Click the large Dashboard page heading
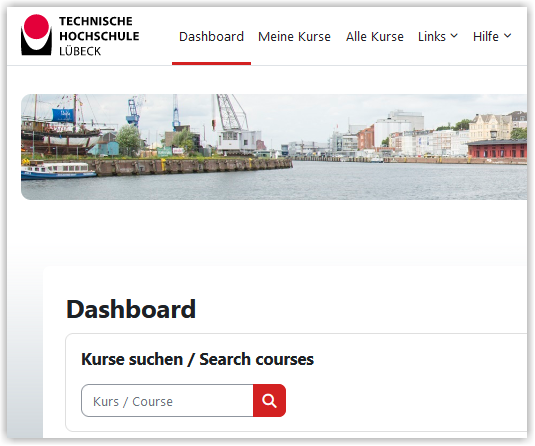This screenshot has width=535, height=446. pyautogui.click(x=131, y=309)
